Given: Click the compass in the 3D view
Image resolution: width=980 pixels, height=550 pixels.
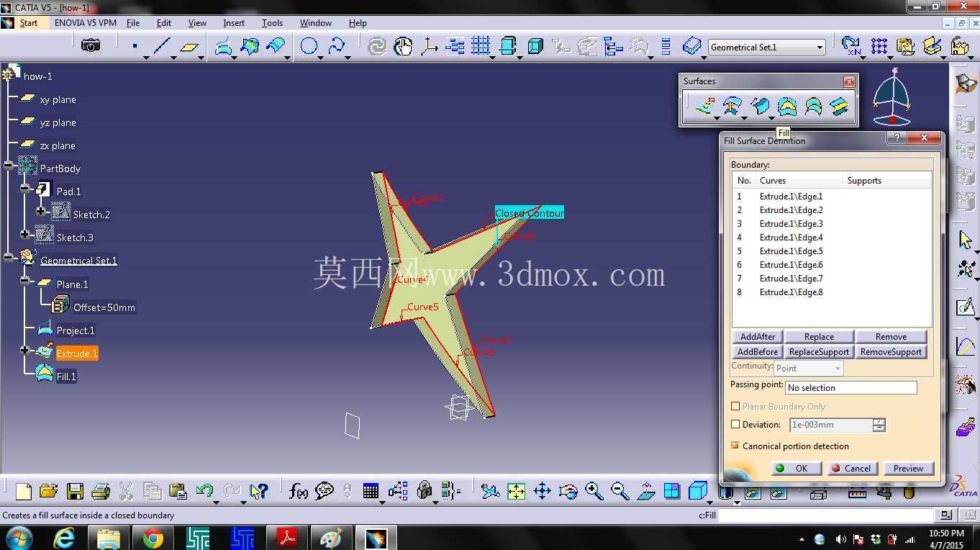Looking at the screenshot, I should pyautogui.click(x=892, y=97).
